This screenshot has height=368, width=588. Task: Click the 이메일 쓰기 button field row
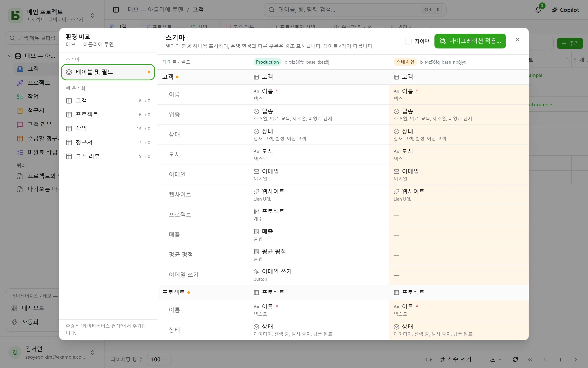point(343,275)
